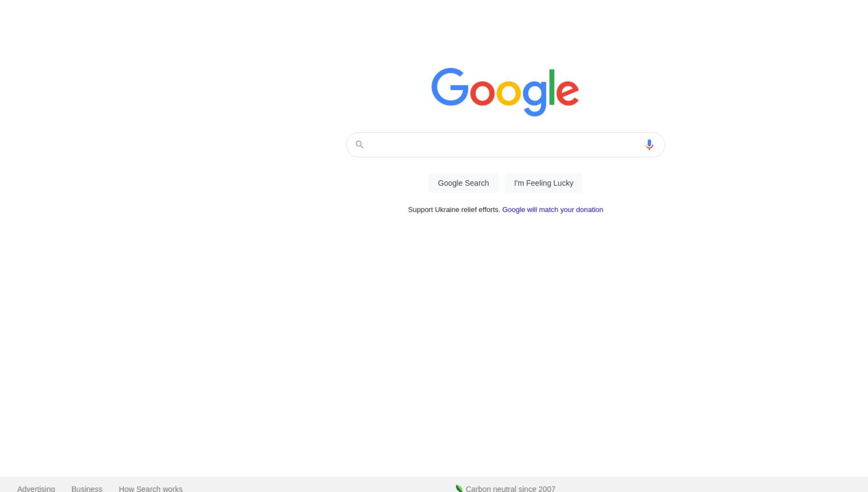Open the Google will match your donation link
The image size is (868, 492).
[553, 210]
